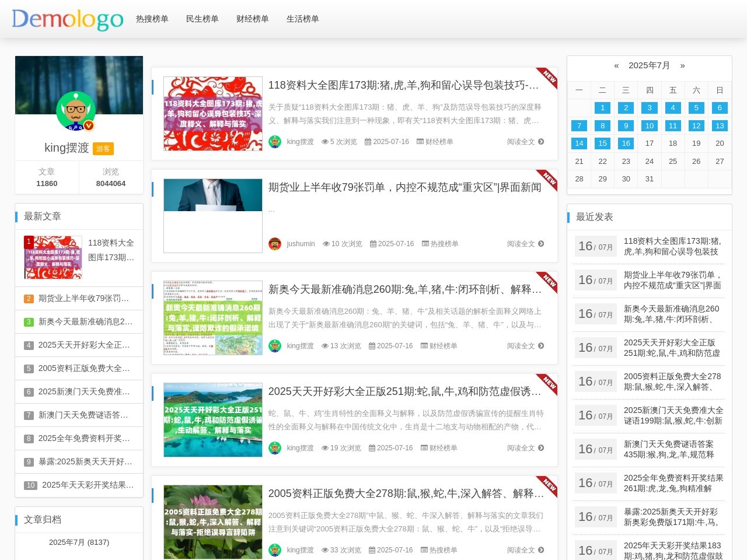Click the red NEW corner ribbon on top article
The height and width of the screenshot is (560, 747).
(546, 76)
